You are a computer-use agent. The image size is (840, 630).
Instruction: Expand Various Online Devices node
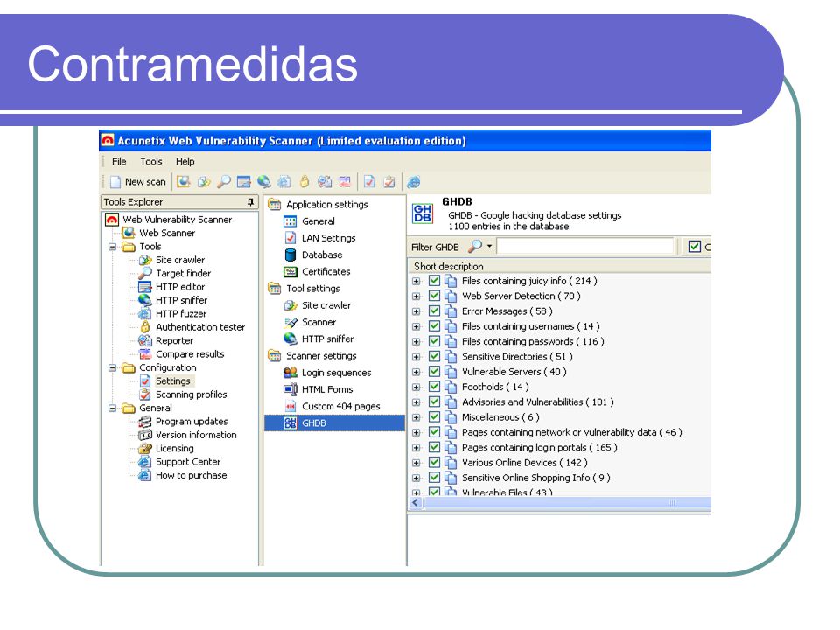[x=416, y=463]
